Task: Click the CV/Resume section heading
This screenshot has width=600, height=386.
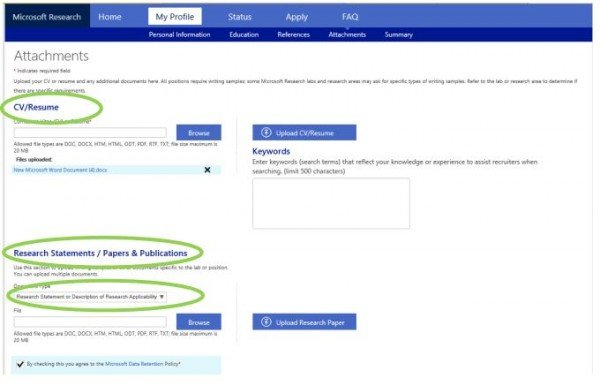Action: (36, 107)
